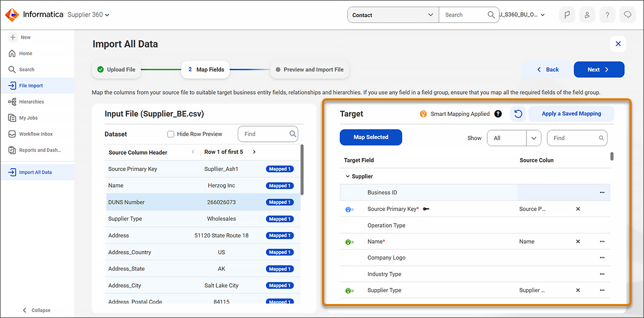The image size is (644, 318).
Task: Select the Address_Country source row
Action: pyautogui.click(x=202, y=252)
